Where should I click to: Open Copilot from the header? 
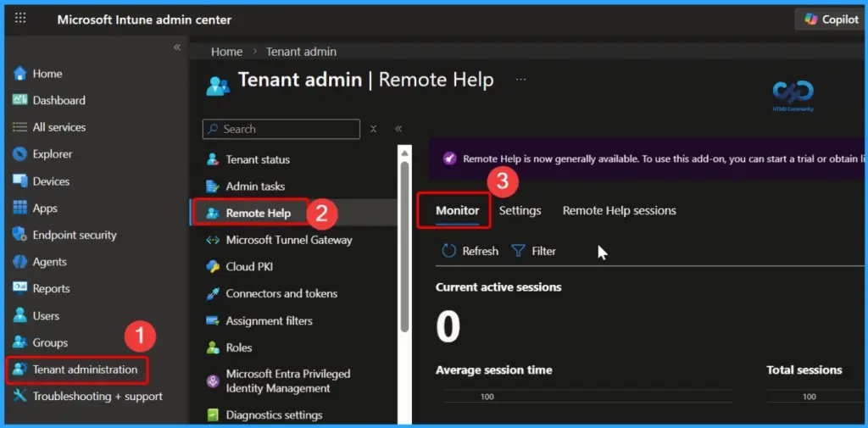[x=832, y=19]
